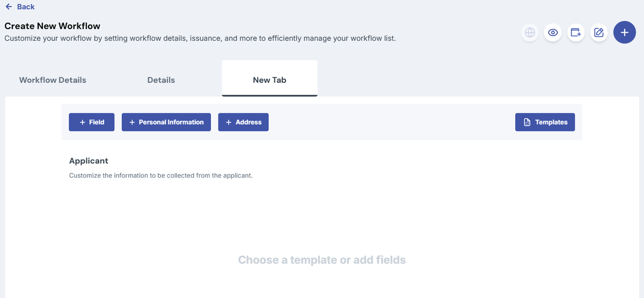
Task: Open the preview eye icon
Action: [x=553, y=33]
